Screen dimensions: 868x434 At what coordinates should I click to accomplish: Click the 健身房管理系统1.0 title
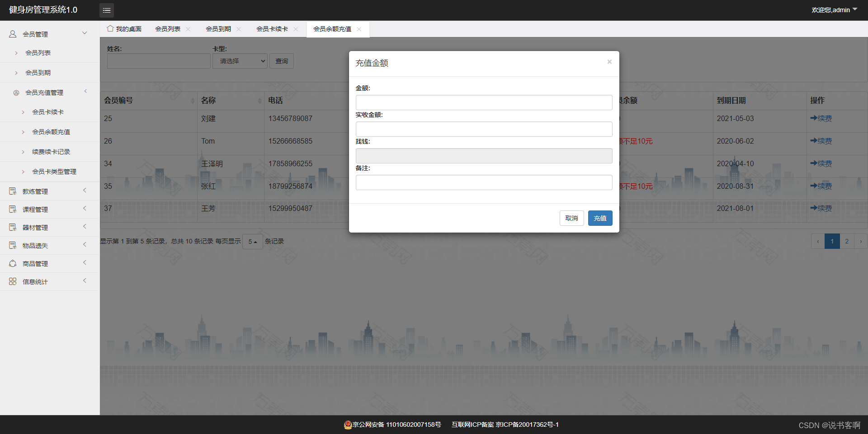(x=43, y=10)
